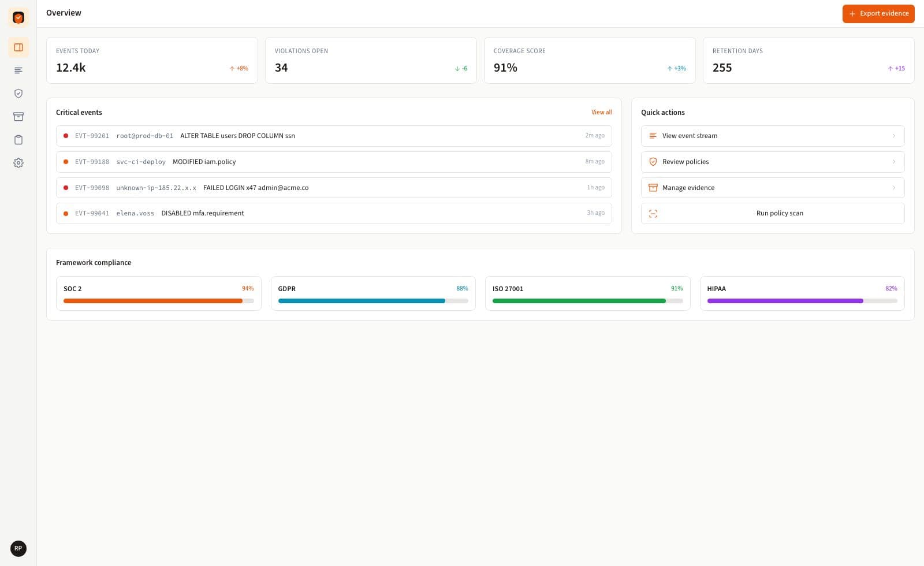Click the SOC 2 94% value
Viewport: 924px width, 566px height.
248,288
